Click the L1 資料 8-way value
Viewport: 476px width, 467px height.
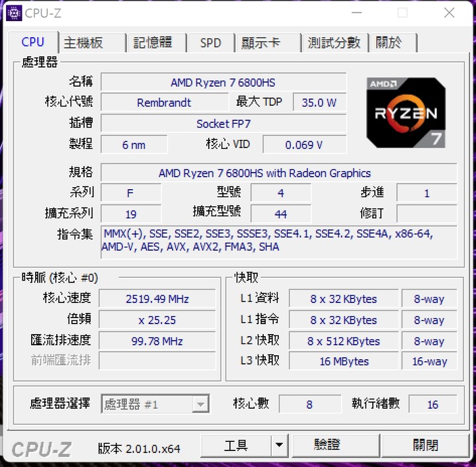(429, 298)
